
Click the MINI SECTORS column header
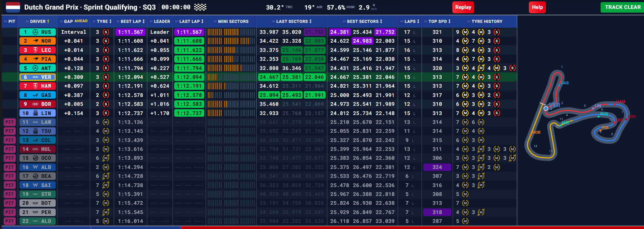[x=231, y=21]
